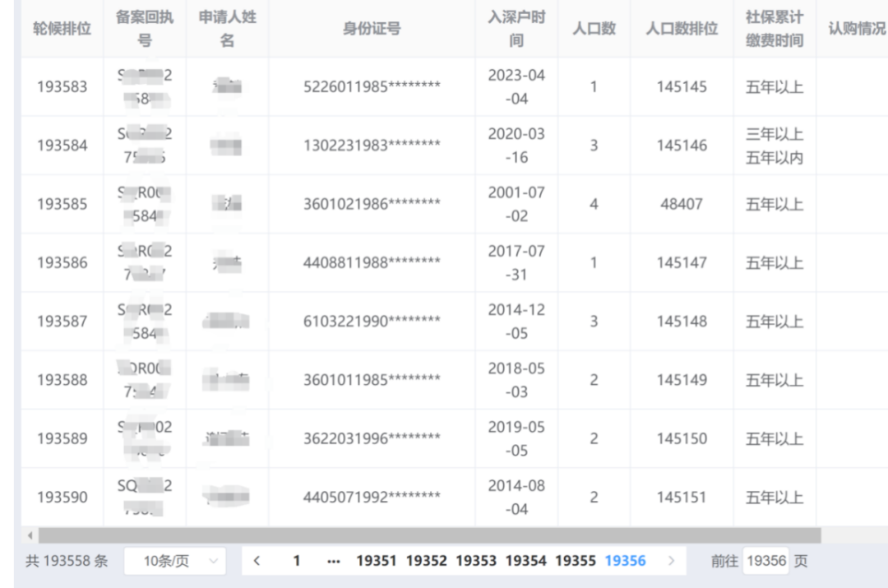Click the 身份证号 column header
Screen dimensions: 888x588
(x=372, y=28)
